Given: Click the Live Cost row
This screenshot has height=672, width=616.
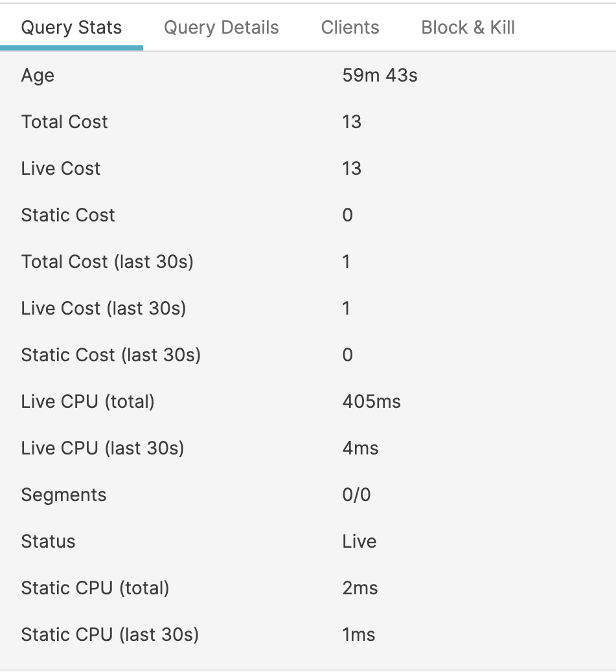Looking at the screenshot, I should (x=61, y=168).
